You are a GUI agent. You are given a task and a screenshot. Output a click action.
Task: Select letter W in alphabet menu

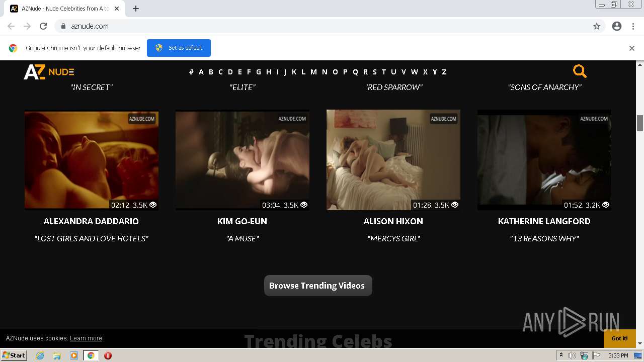[x=414, y=72]
